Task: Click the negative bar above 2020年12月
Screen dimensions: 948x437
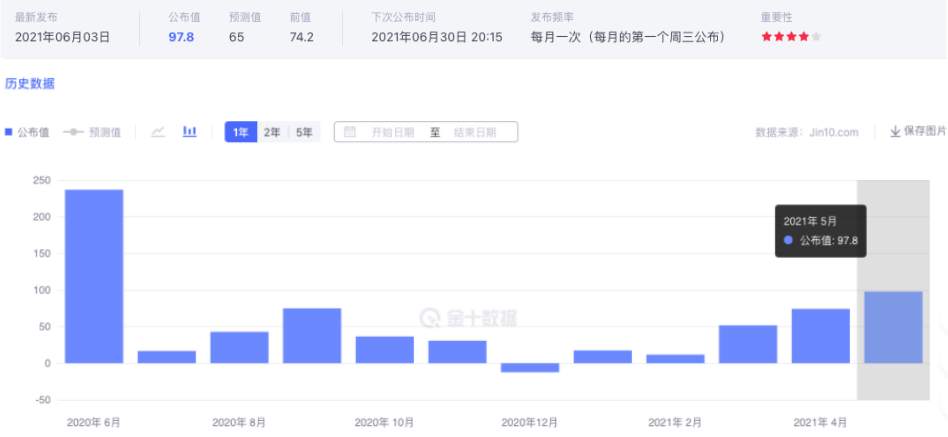Action: pos(530,367)
